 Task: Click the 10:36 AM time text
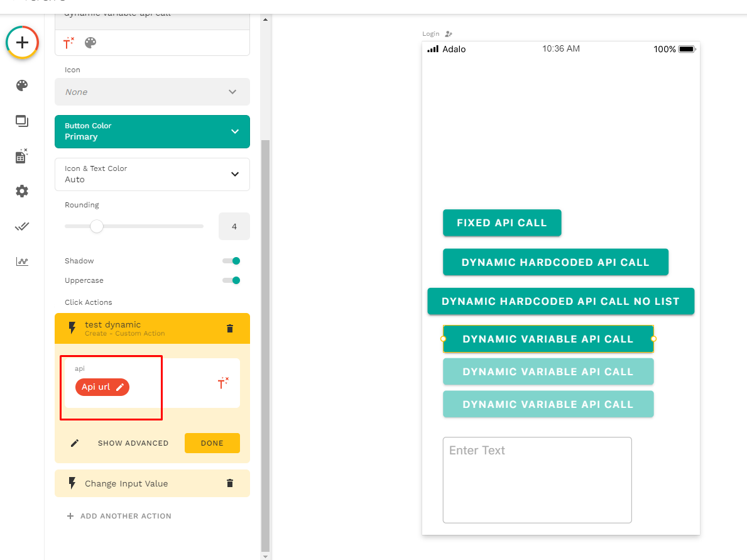coord(561,48)
